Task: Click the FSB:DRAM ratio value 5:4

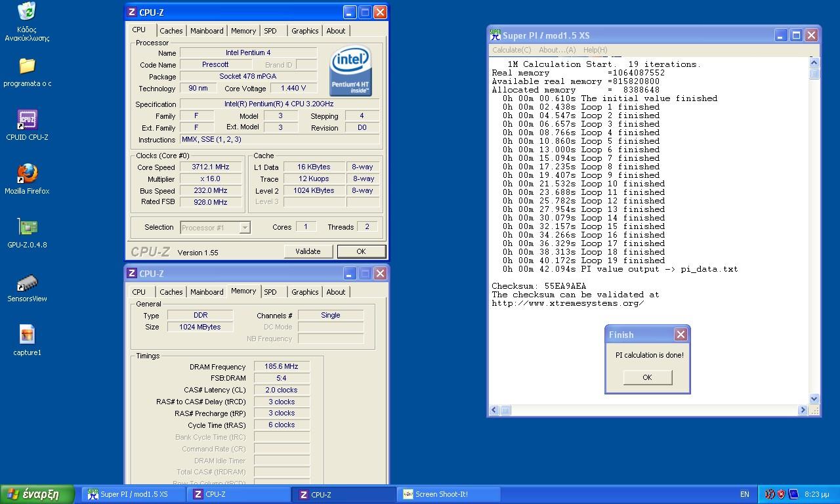Action: click(282, 379)
